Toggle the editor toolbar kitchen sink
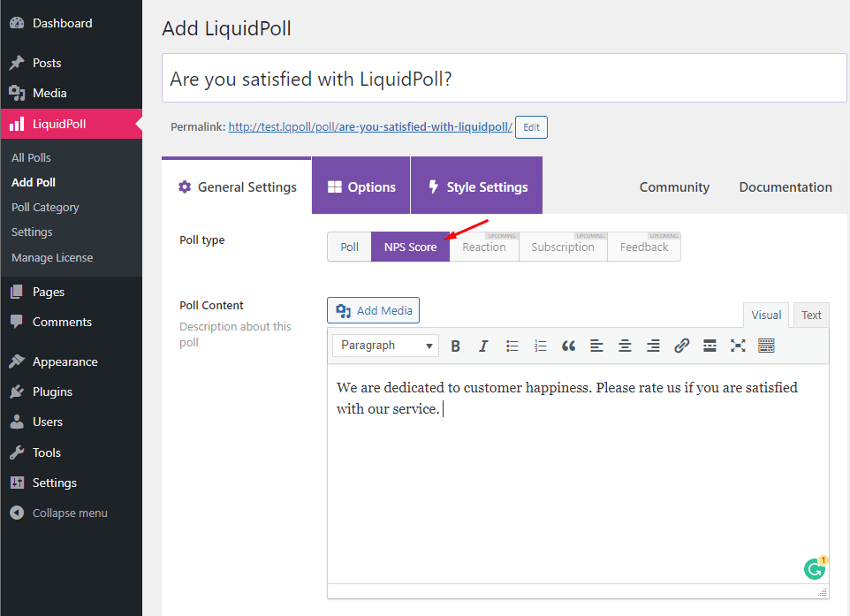The width and height of the screenshot is (850, 616). coord(766,346)
